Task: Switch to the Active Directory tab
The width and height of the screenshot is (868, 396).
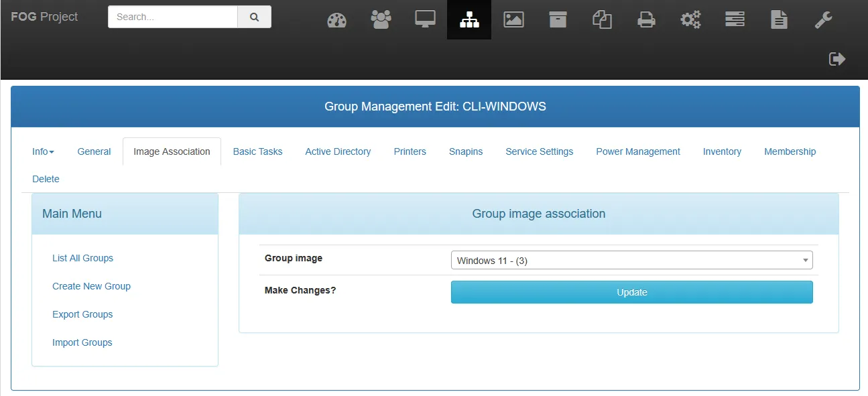Action: pos(338,151)
